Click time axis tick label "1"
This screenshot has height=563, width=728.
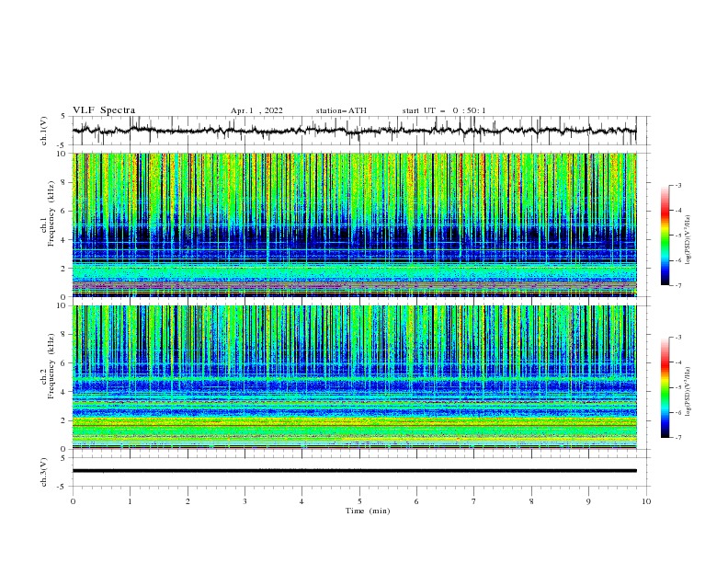(x=130, y=501)
